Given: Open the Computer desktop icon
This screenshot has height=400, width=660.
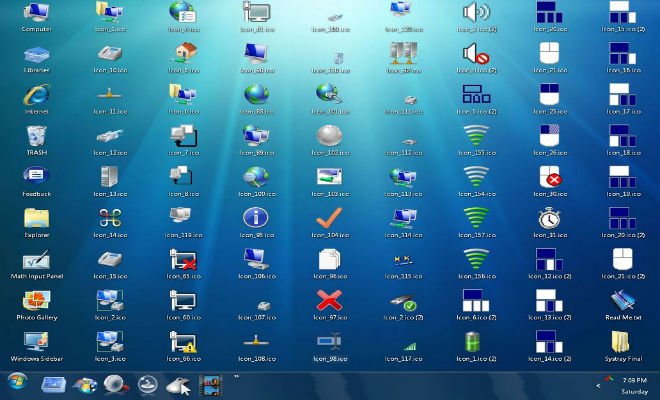Looking at the screenshot, I should [x=37, y=13].
